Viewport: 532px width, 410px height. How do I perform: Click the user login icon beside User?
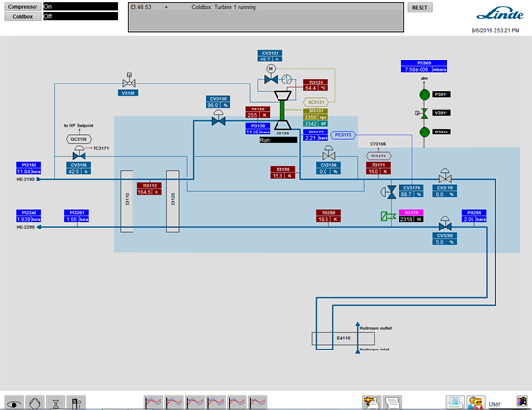[x=475, y=402]
